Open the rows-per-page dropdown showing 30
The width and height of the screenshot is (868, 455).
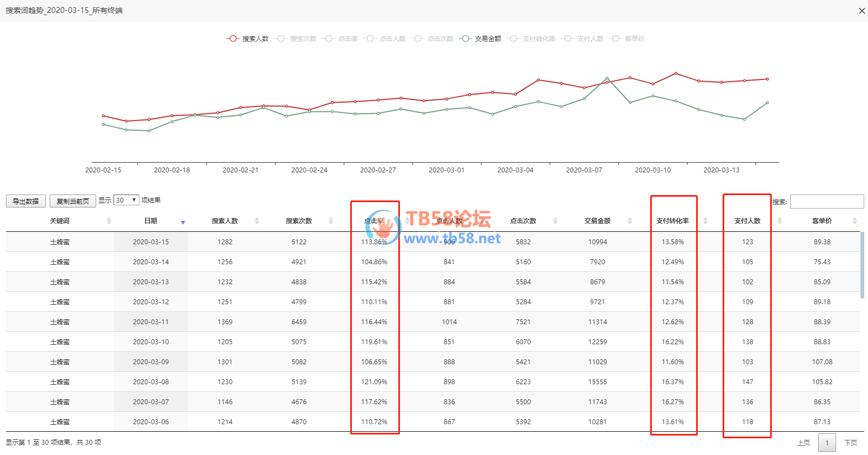126,200
